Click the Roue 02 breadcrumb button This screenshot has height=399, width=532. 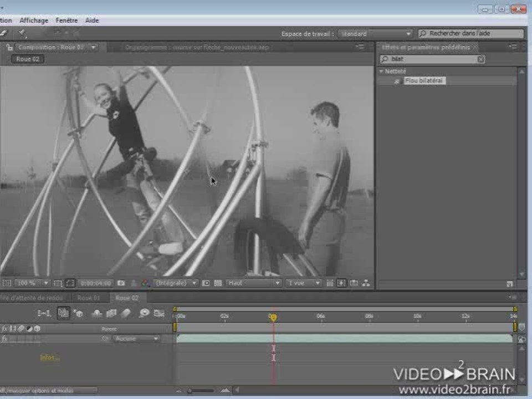pos(28,59)
